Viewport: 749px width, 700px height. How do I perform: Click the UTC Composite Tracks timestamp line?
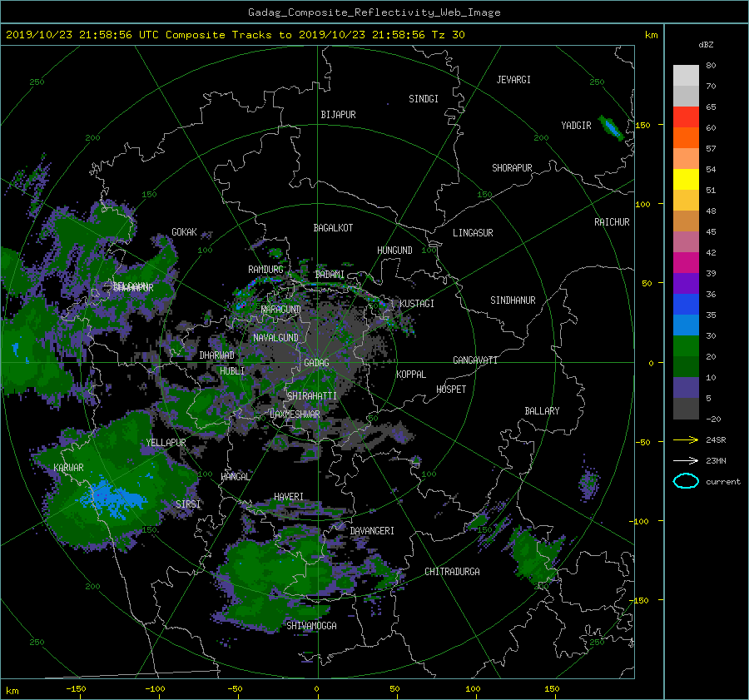click(235, 35)
